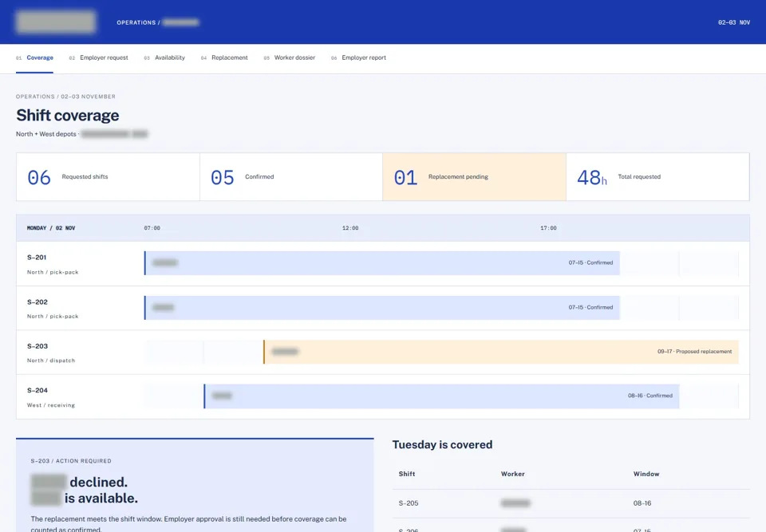Click the West / receiving sublabel
The width and height of the screenshot is (766, 532).
[51, 405]
